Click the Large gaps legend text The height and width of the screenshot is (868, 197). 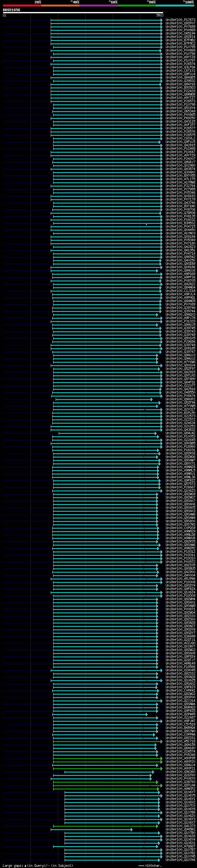38,866
